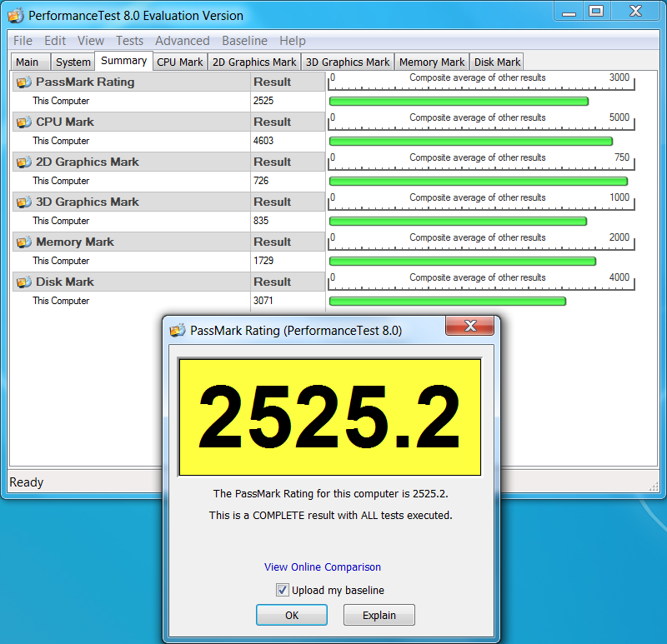
Task: Go to the Memory Mark tab
Action: coord(432,62)
